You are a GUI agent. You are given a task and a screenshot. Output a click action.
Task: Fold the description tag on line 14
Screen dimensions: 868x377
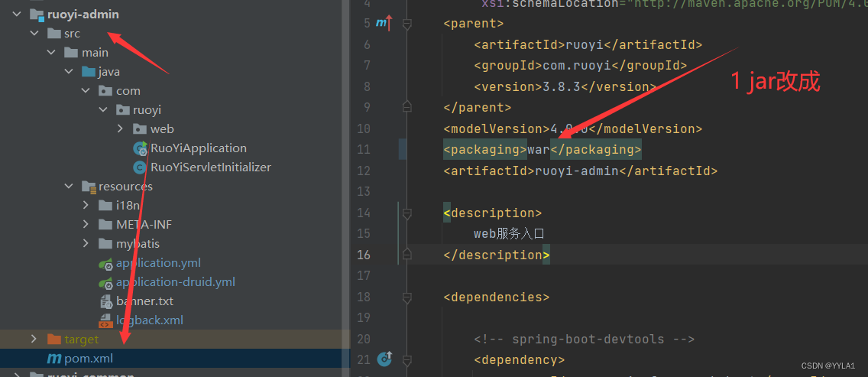[x=406, y=213]
